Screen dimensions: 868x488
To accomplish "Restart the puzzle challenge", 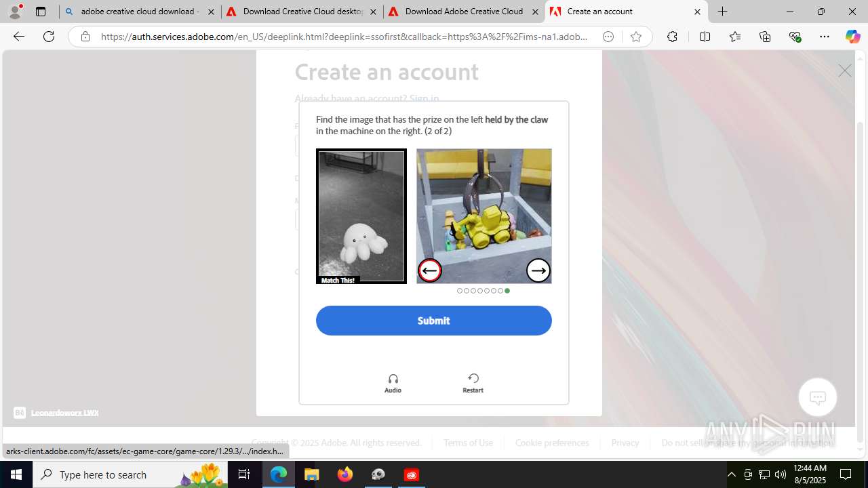I will tap(473, 383).
